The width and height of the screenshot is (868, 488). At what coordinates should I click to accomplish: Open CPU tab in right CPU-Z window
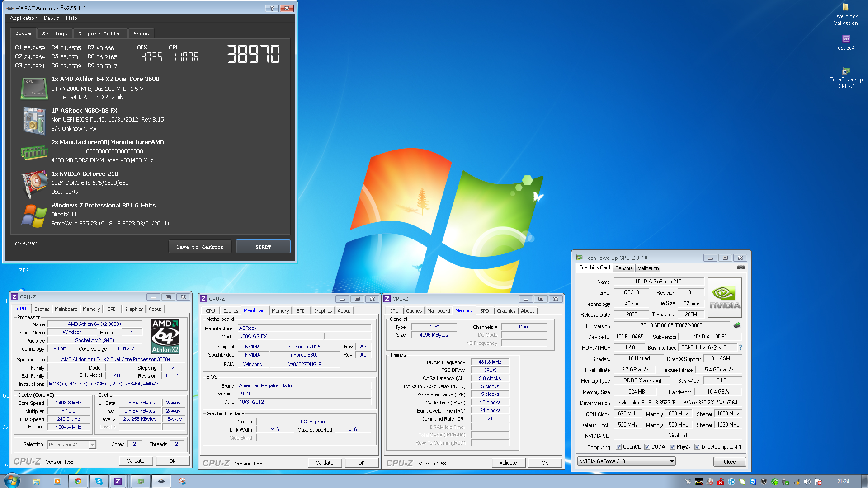394,311
